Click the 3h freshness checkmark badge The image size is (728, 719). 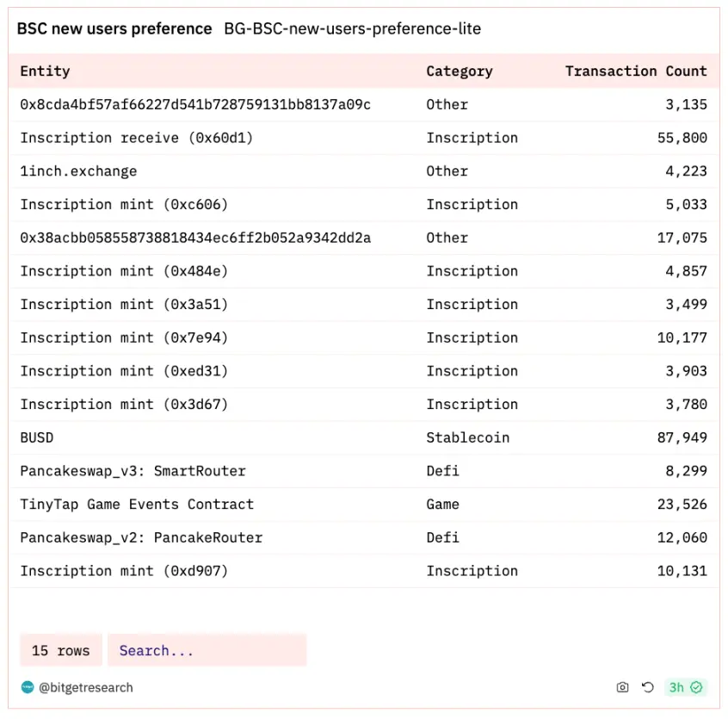pyautogui.click(x=687, y=687)
